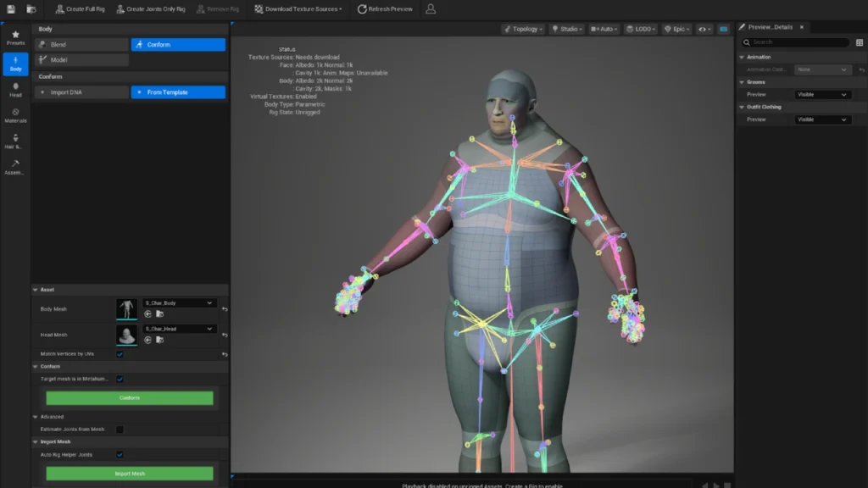
Task: Open the LOD0 viewport dropdown
Action: tap(641, 29)
